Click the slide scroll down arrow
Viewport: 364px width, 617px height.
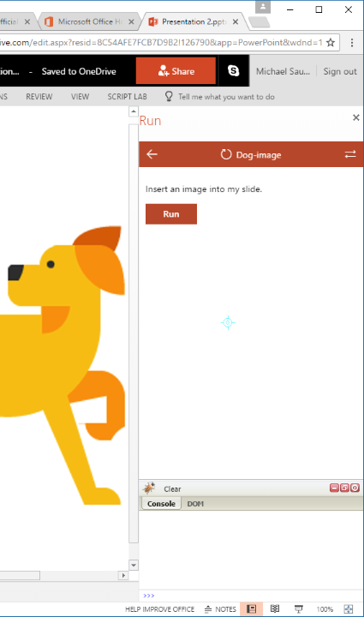click(x=134, y=565)
